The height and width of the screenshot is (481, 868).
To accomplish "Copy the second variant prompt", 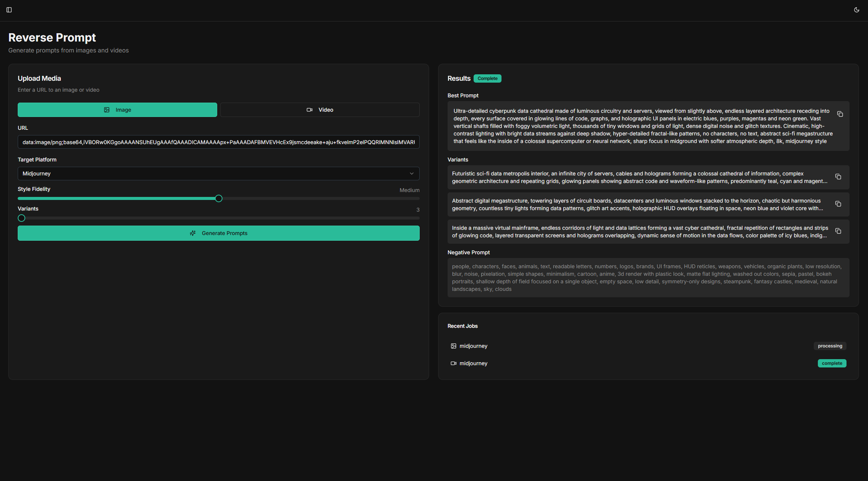I will tap(838, 204).
